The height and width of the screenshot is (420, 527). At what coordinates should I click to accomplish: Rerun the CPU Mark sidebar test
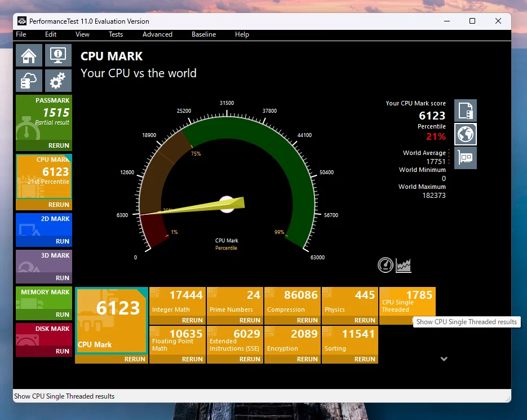point(44,205)
